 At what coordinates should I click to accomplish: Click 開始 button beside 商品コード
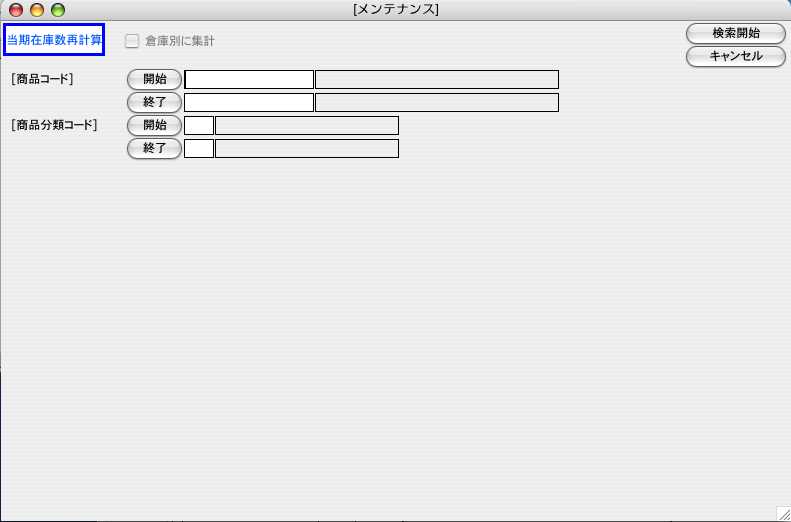coord(154,79)
